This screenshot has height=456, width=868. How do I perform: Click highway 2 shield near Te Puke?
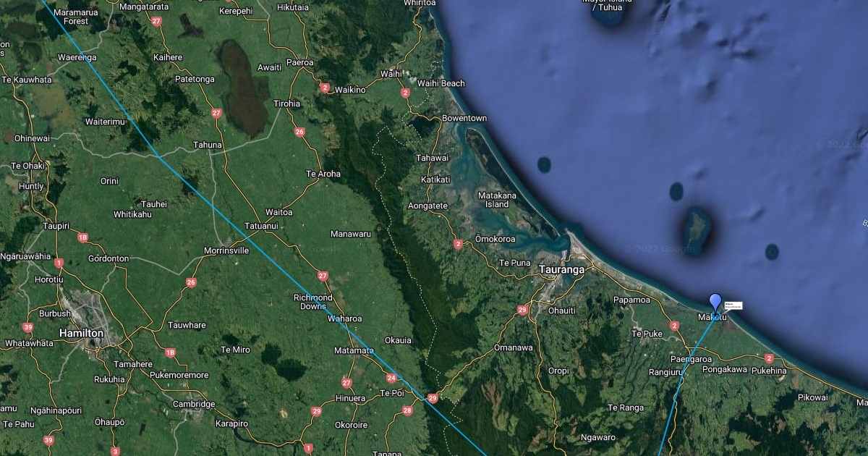tap(674, 326)
